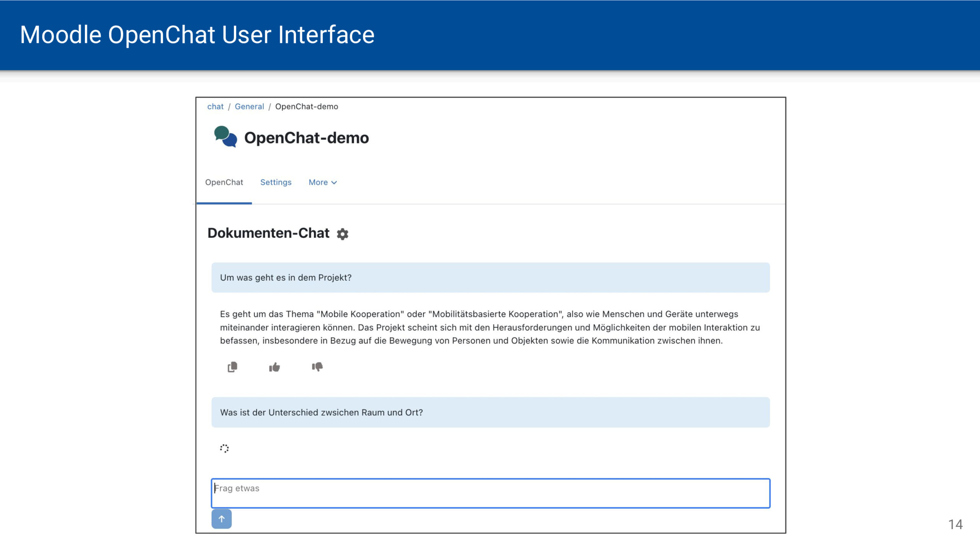Image resolution: width=980 pixels, height=551 pixels.
Task: Open Dokumenten-Chat gear settings
Action: coord(343,234)
